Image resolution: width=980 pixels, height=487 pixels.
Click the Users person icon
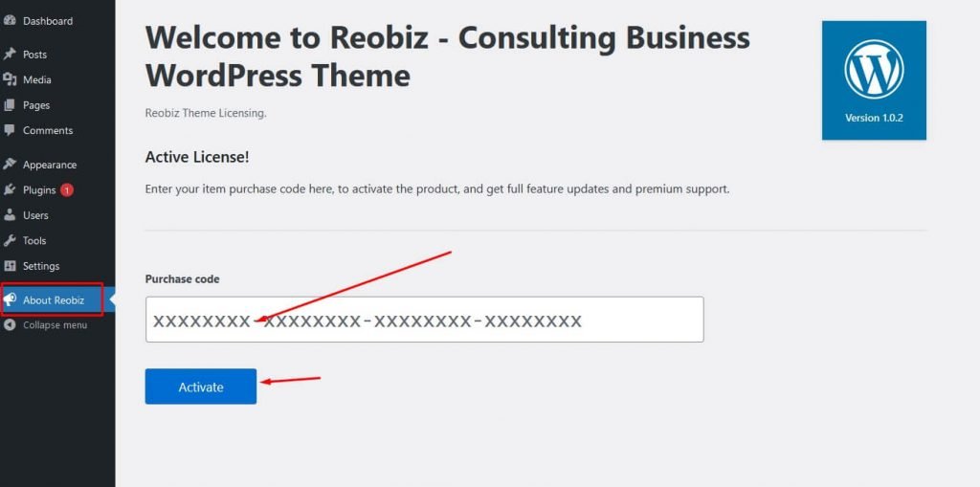(9, 215)
